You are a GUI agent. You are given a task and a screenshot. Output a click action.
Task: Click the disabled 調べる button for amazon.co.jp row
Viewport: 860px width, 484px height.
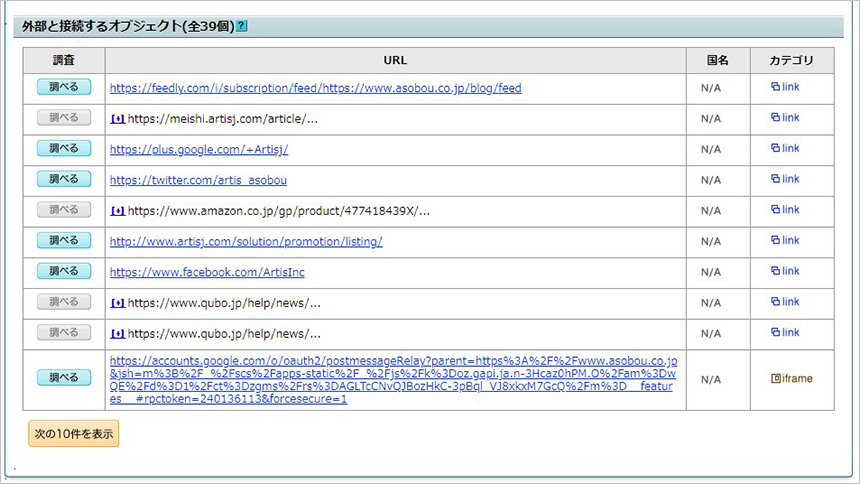click(x=64, y=210)
